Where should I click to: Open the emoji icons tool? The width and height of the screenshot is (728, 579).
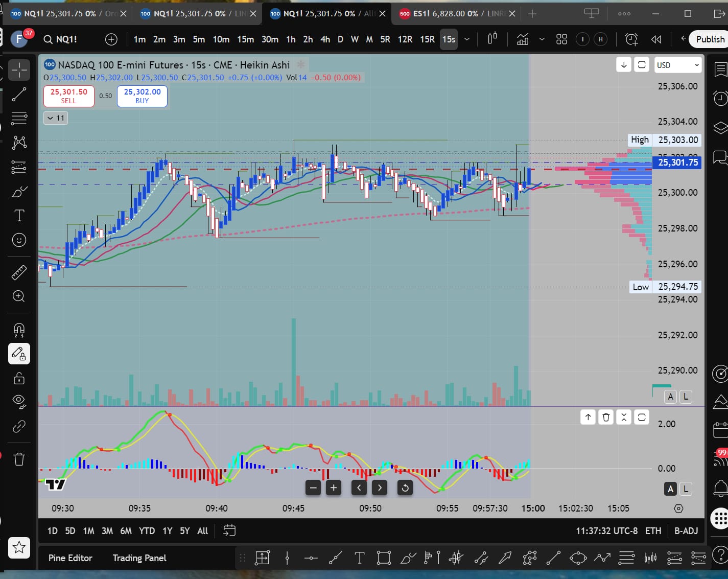pos(19,240)
